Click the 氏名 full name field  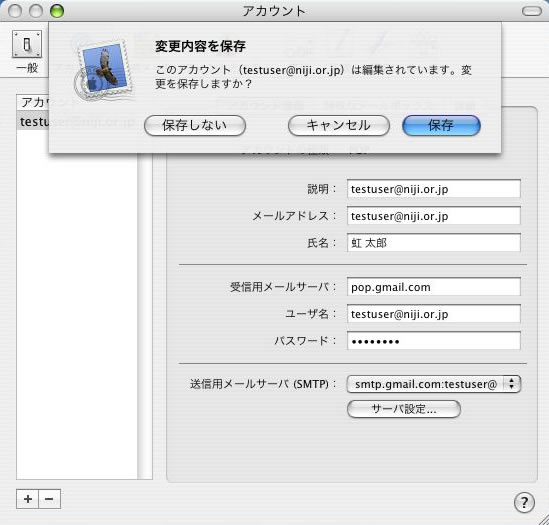tap(433, 243)
